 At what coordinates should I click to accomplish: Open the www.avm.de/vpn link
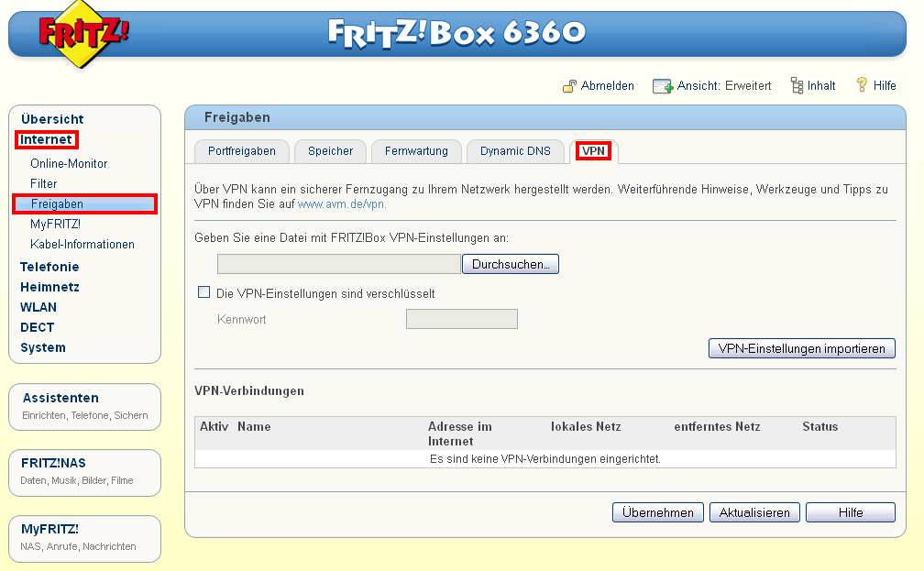coord(342,204)
